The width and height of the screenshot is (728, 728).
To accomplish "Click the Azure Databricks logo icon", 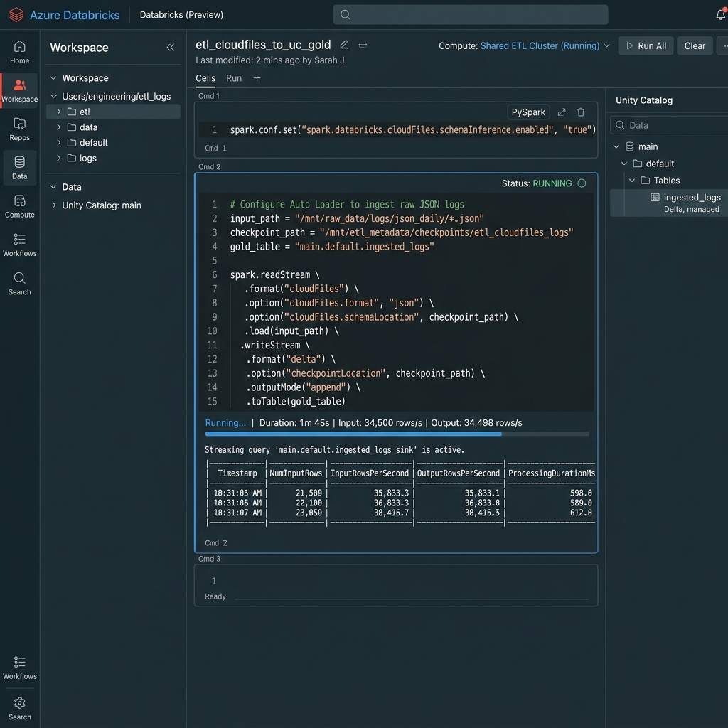I will (16, 15).
